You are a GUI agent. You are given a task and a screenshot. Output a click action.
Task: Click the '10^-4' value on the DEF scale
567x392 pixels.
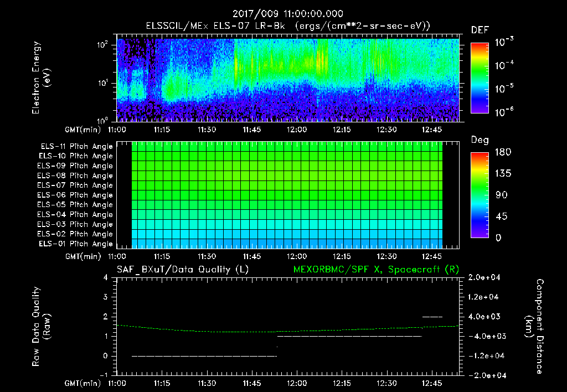(x=504, y=65)
